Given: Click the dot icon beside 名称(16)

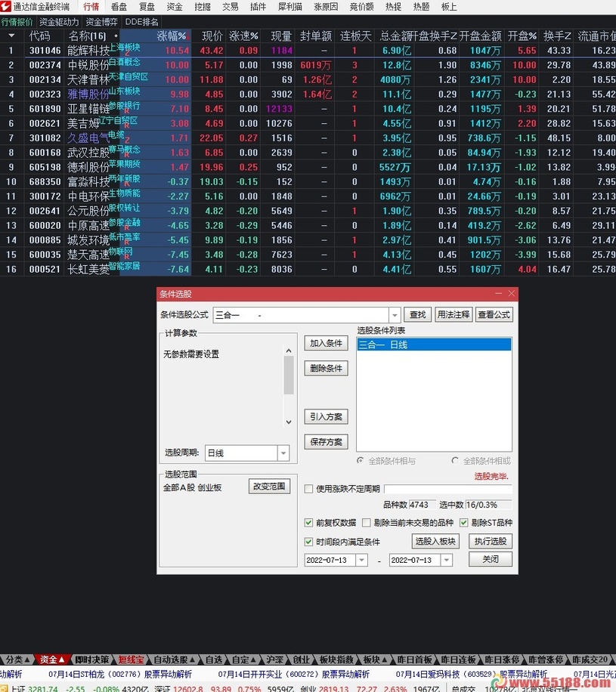Looking at the screenshot, I should [x=116, y=36].
